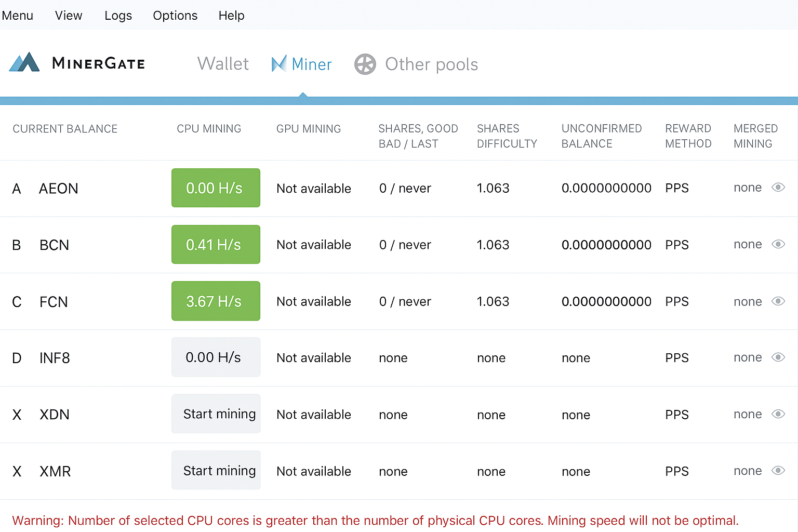Click FCN's 3.67 H/s CPU mining button
The image size is (798, 532).
tap(216, 301)
